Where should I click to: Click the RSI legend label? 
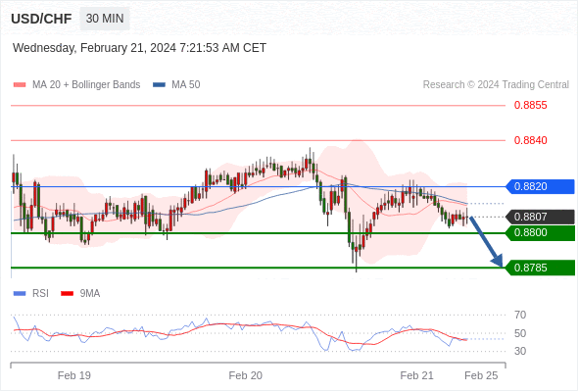pos(40,294)
